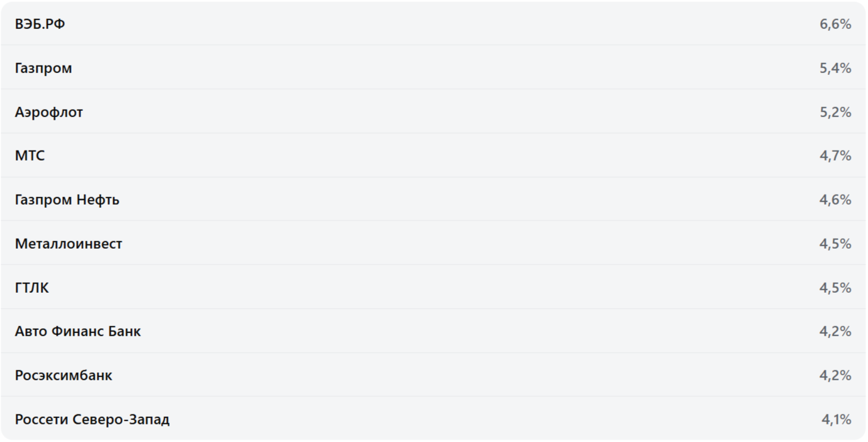The image size is (868, 442).
Task: Select the 4,6% Газпром Нефть value
Action: [835, 200]
